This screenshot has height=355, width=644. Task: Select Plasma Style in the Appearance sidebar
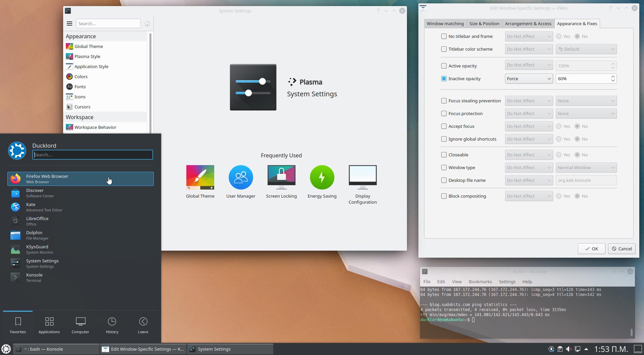(x=88, y=56)
